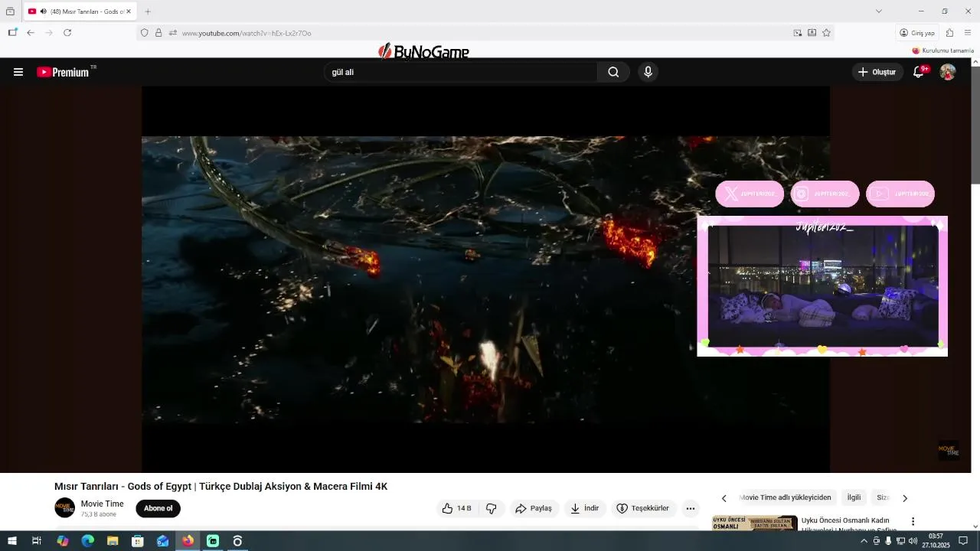Viewport: 980px width, 551px height.
Task: Open Firefox extensions puzzle icon
Action: [x=949, y=33]
